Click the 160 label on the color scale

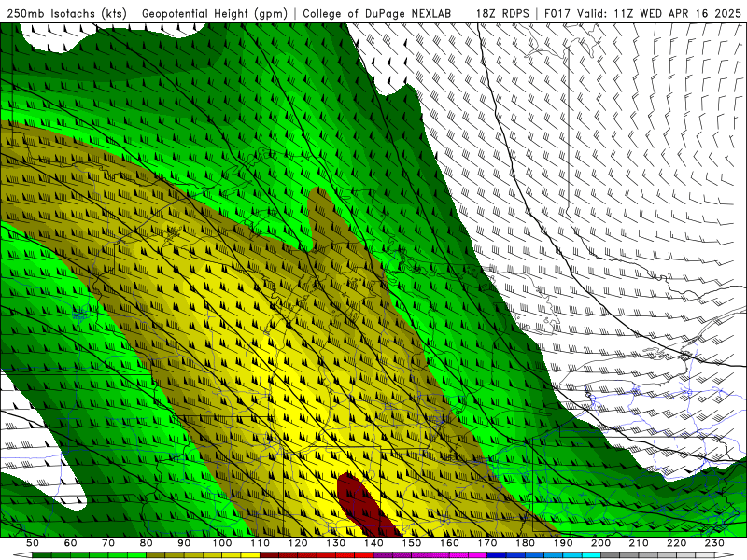click(449, 543)
